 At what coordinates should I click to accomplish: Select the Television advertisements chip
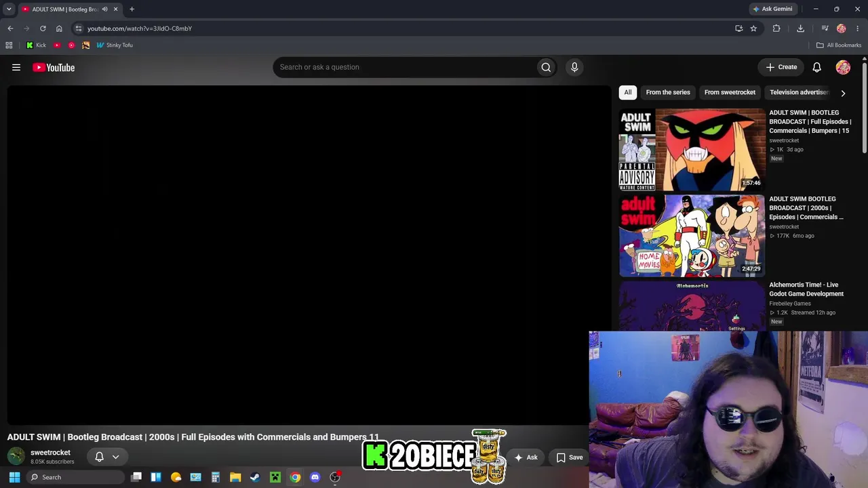click(x=799, y=92)
